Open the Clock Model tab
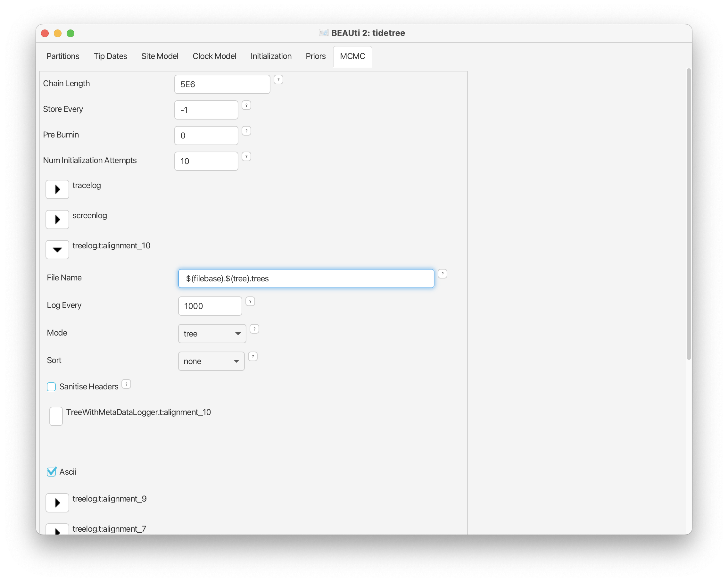 [214, 56]
